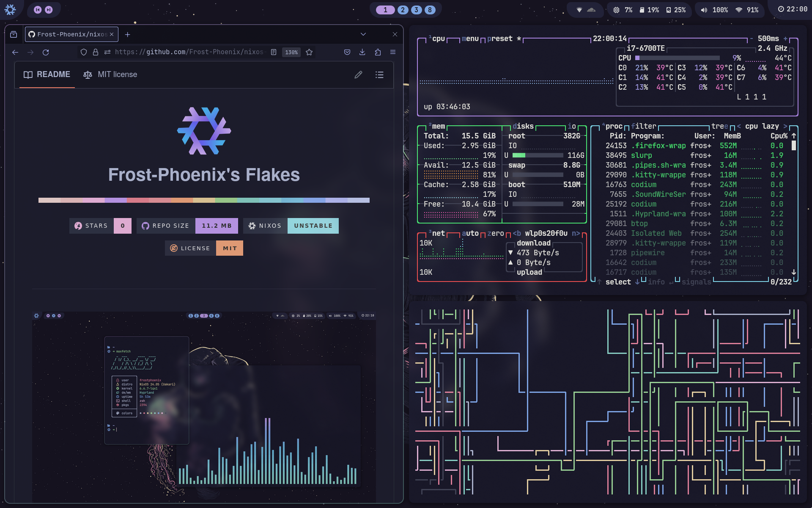Screen dimensions: 812x508
Task: Open the extensions puzzle icon
Action: [x=378, y=52]
